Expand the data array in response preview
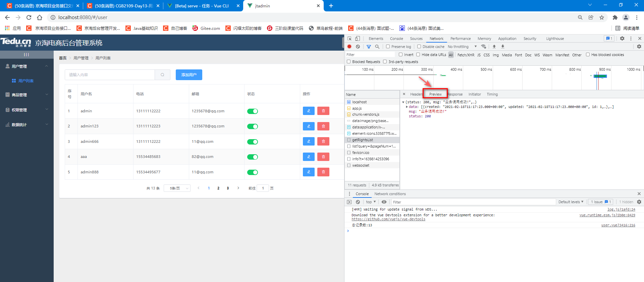Image resolution: width=644 pixels, height=282 pixels. [407, 107]
